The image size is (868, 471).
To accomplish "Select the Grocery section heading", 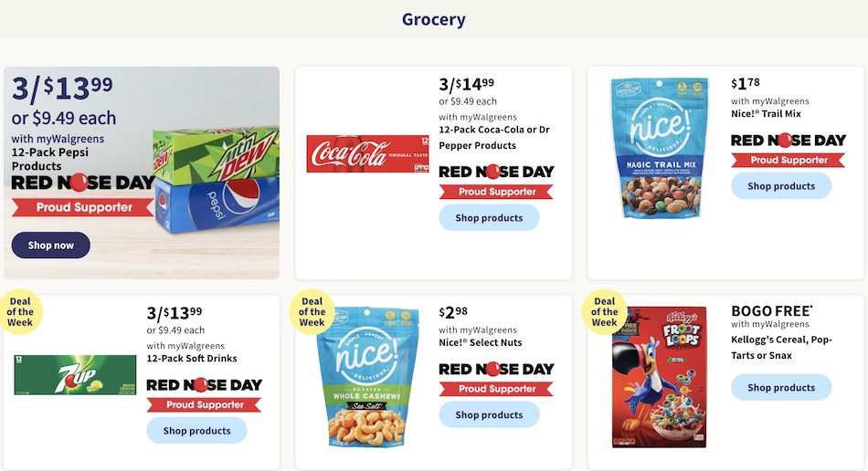I will pyautogui.click(x=433, y=19).
